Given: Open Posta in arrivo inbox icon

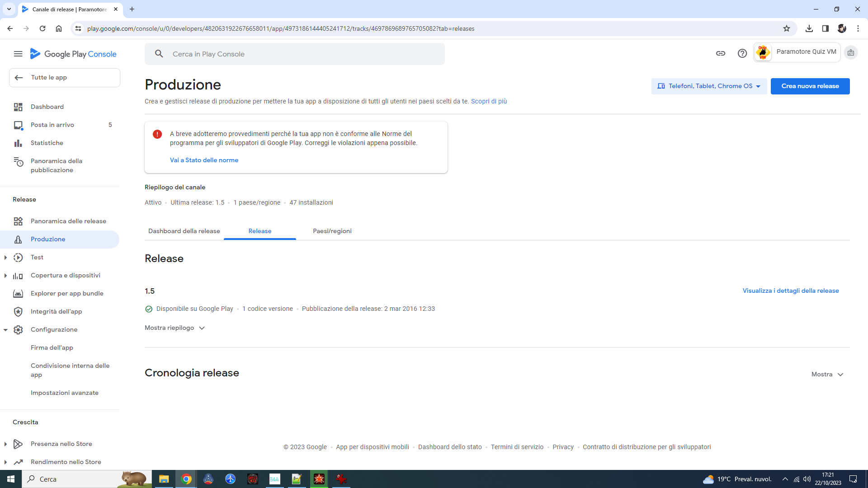Looking at the screenshot, I should (x=18, y=125).
